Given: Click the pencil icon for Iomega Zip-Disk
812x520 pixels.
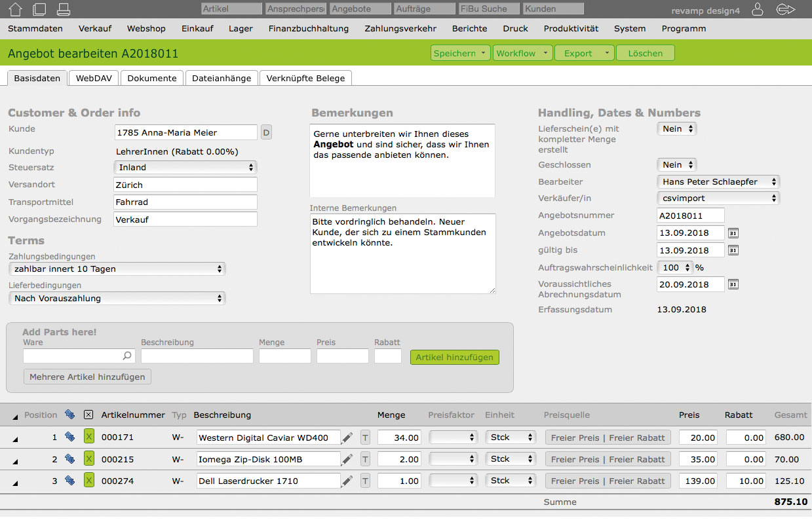Looking at the screenshot, I should pos(347,459).
